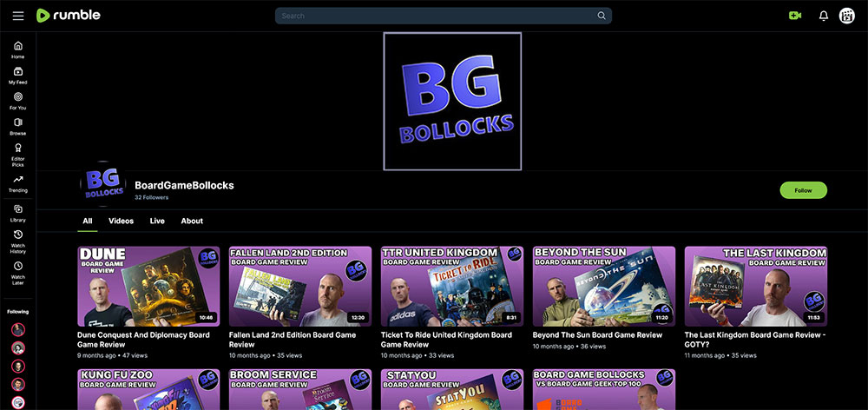Screen dimensions: 868x410
Task: Switch to the Live tab
Action: (x=157, y=221)
